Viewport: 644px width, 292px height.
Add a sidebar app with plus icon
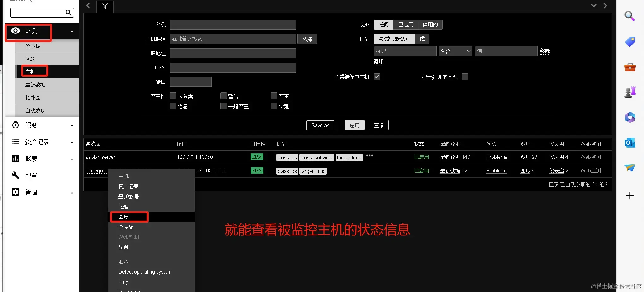click(x=630, y=195)
